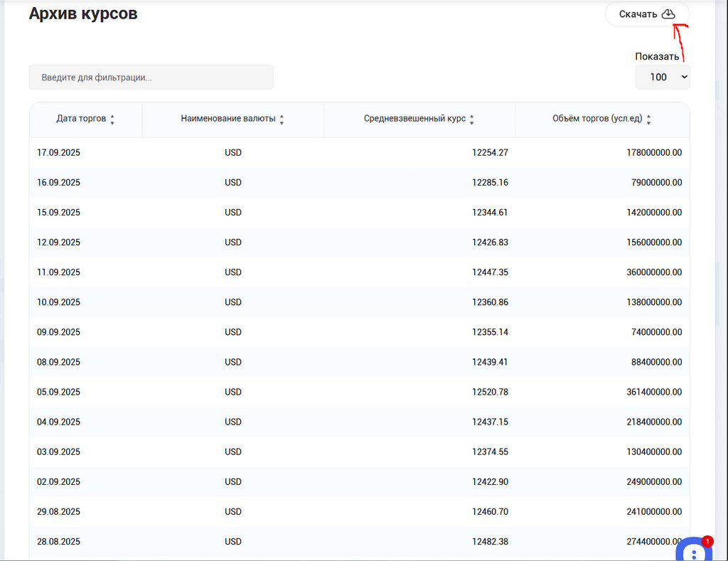Click the rate value 12254.27
728x561 pixels.
pyautogui.click(x=490, y=152)
